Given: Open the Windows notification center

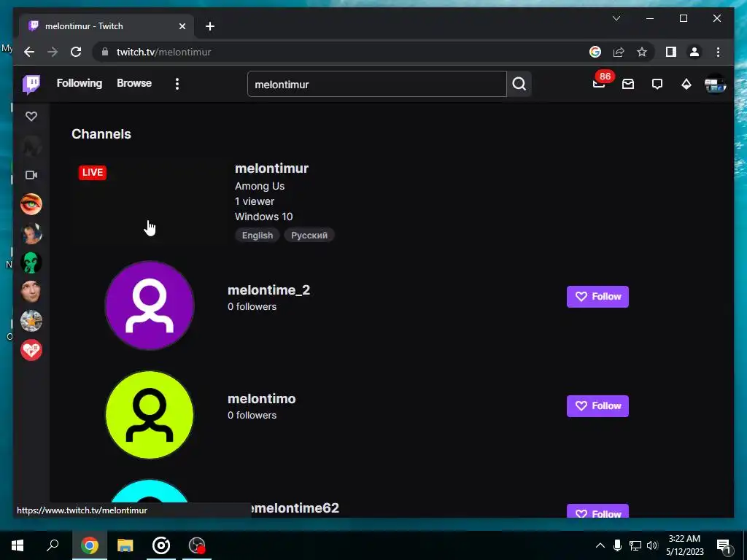Looking at the screenshot, I should coord(724,545).
